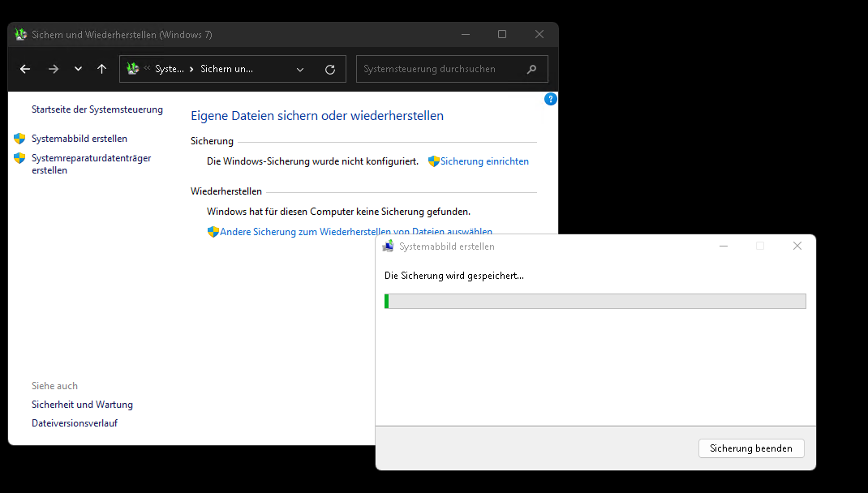
Task: Click Andere Sicherung zum Wiederherstellen link
Action: click(x=356, y=232)
